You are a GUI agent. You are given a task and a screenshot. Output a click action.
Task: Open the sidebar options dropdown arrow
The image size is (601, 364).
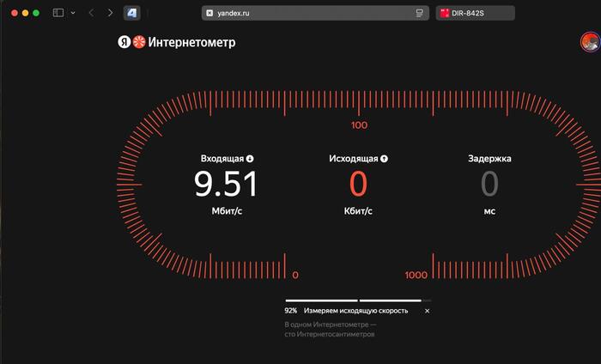(x=73, y=13)
